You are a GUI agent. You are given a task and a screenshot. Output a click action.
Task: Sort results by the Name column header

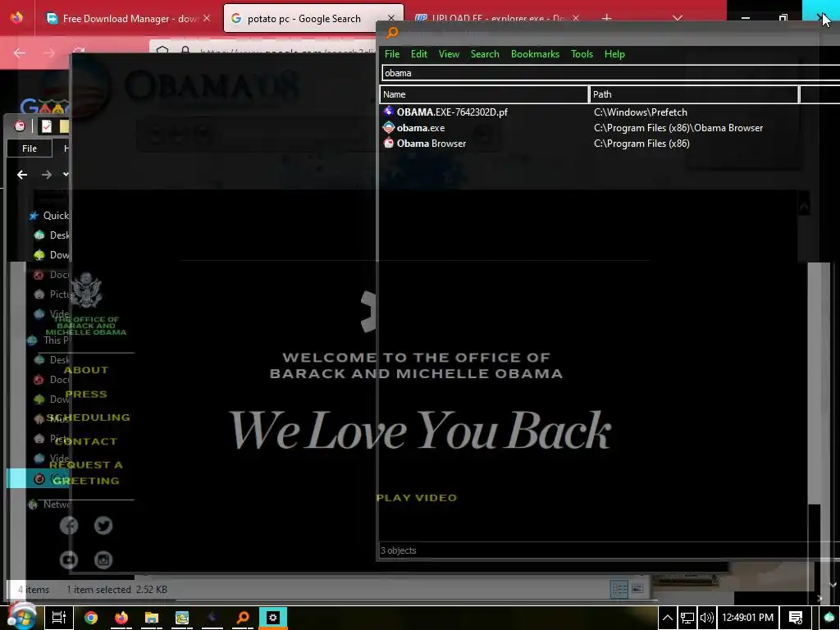[x=484, y=94]
